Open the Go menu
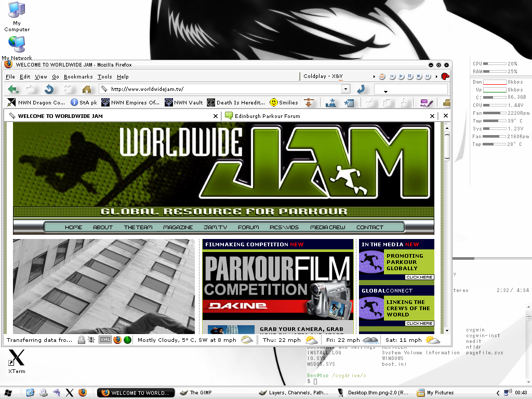The width and height of the screenshot is (532, 399). click(55, 77)
